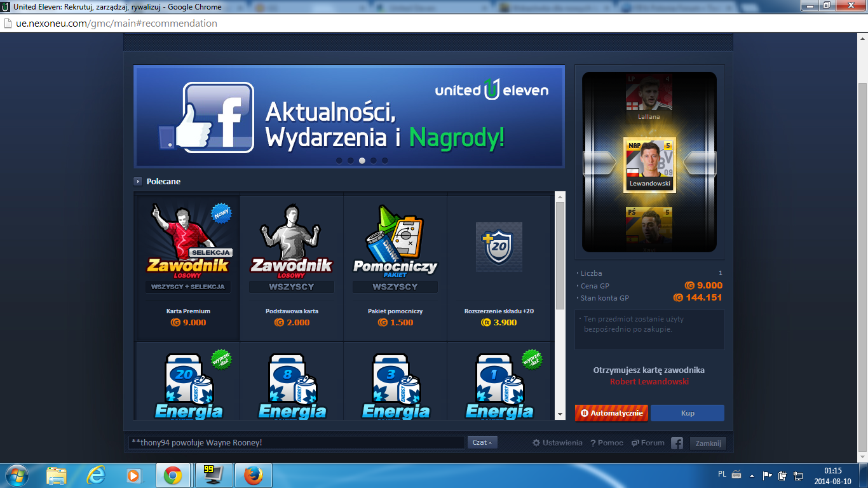The width and height of the screenshot is (868, 488).
Task: Click the right arrow beside Lewandowski card
Action: pyautogui.click(x=700, y=163)
